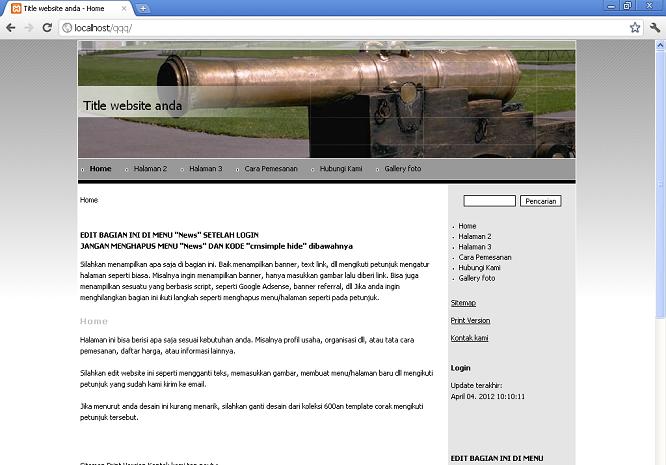Open a new tab with plus button
The height and width of the screenshot is (465, 666).
coord(143,8)
